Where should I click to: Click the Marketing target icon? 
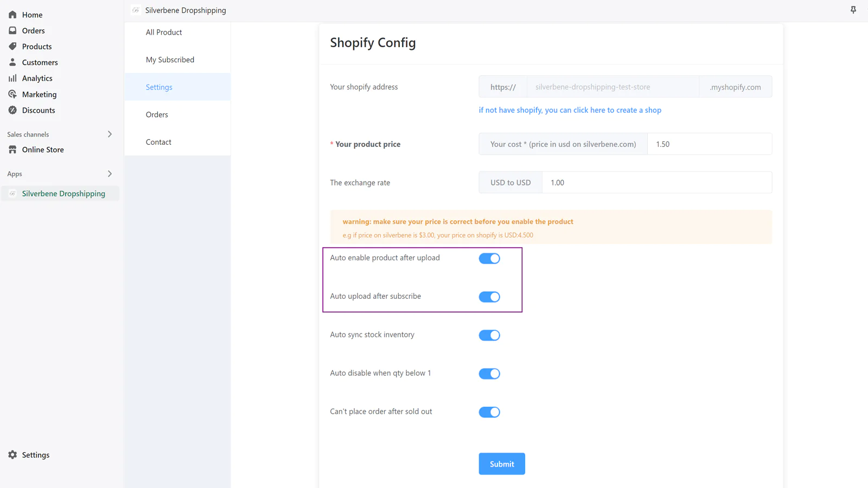point(12,94)
